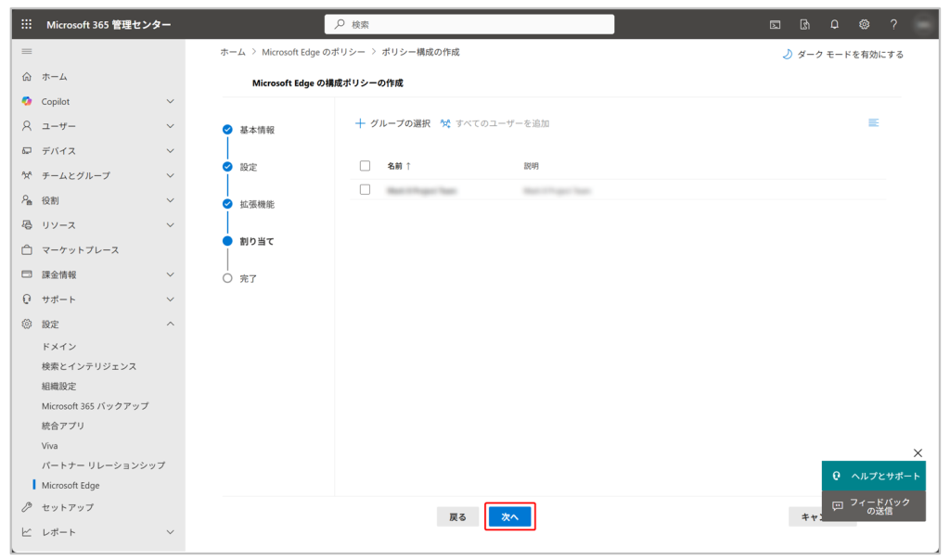
Task: Click the Microsoft 365 管理センター title
Action: tap(109, 25)
